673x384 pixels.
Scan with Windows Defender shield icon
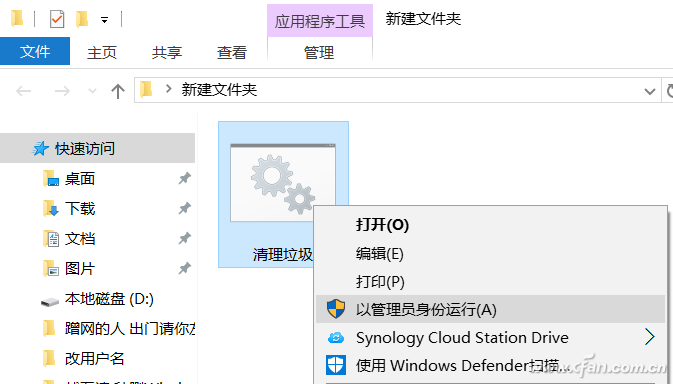[336, 365]
